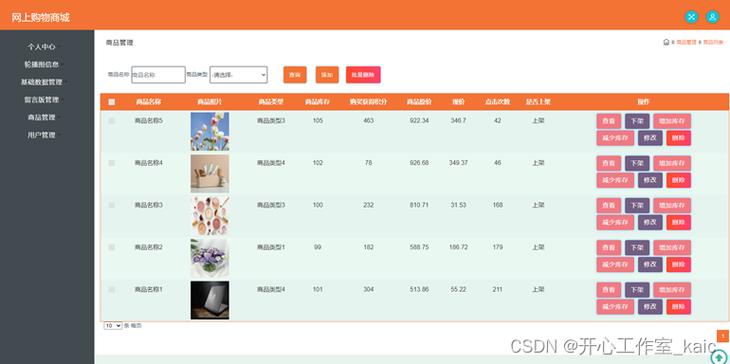The image size is (730, 364).
Task: Click 查看 for 商品名称2
Action: pos(609,248)
